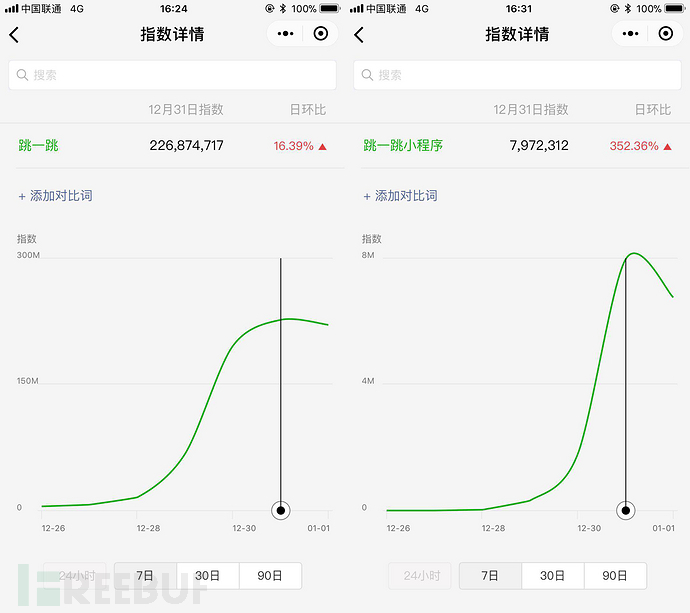The height and width of the screenshot is (613, 690).
Task: Select 7日 range in left chart
Action: (145, 576)
